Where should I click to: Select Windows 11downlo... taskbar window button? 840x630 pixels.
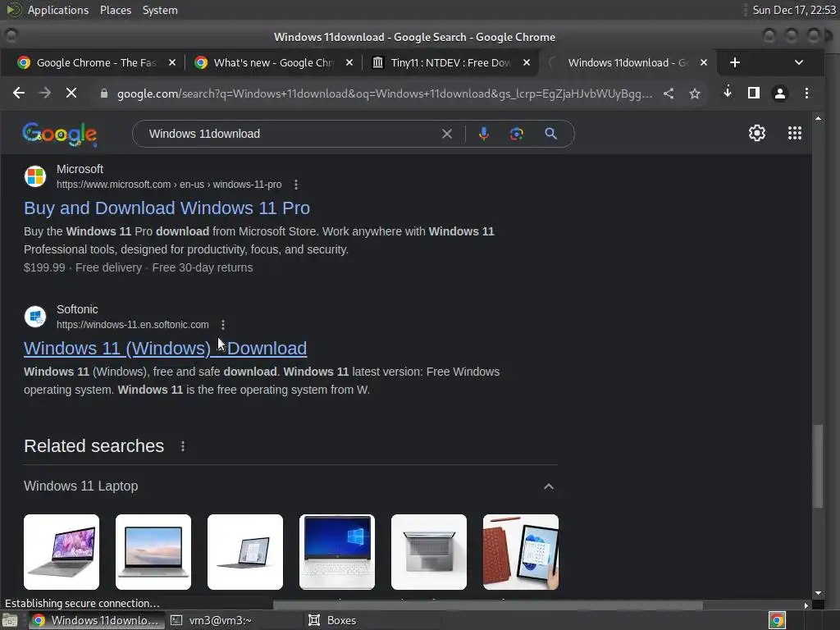pos(97,620)
